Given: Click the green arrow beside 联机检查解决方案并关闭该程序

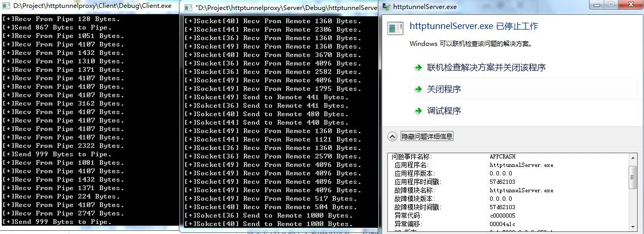Looking at the screenshot, I should pyautogui.click(x=418, y=68).
